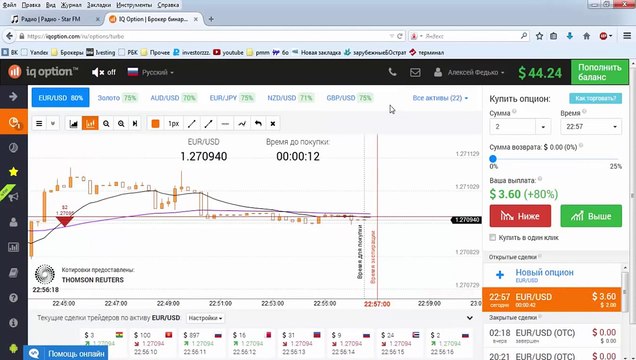Image resolution: width=636 pixels, height=360 pixels.
Task: Select the Золото 75% asset tab
Action: point(117,98)
